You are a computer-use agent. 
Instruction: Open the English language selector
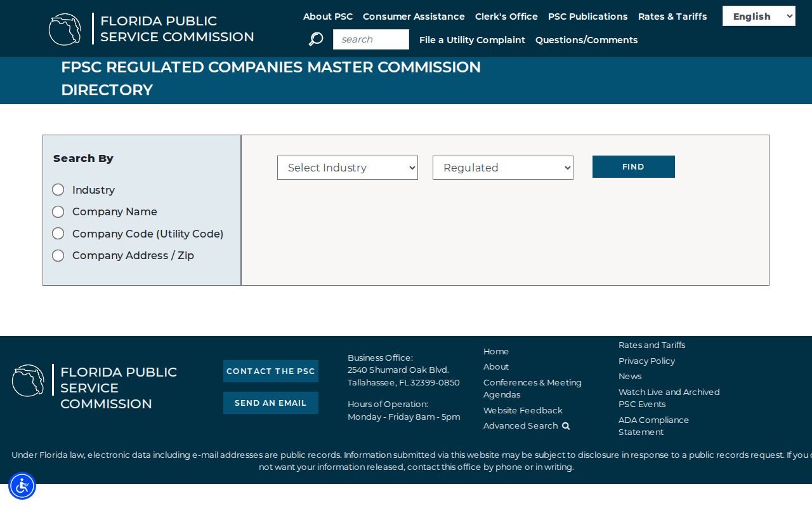coord(759,16)
